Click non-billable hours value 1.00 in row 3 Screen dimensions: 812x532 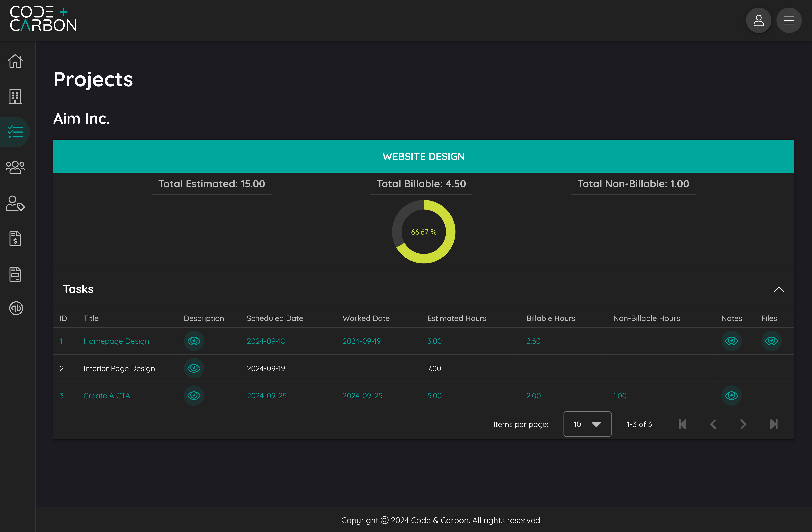[620, 396]
